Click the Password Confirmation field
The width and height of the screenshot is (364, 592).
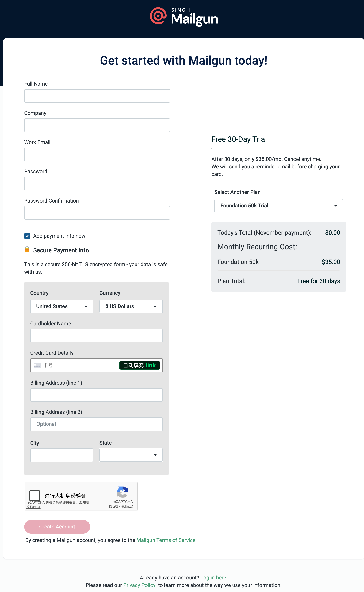pyautogui.click(x=97, y=213)
